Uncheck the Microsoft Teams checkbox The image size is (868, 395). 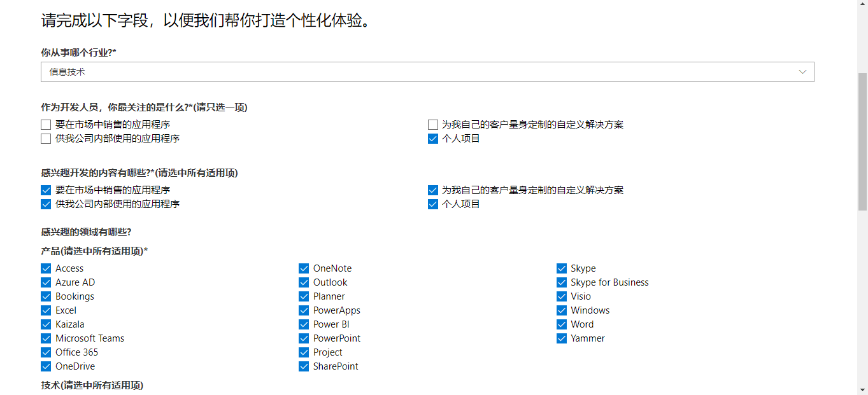click(46, 338)
